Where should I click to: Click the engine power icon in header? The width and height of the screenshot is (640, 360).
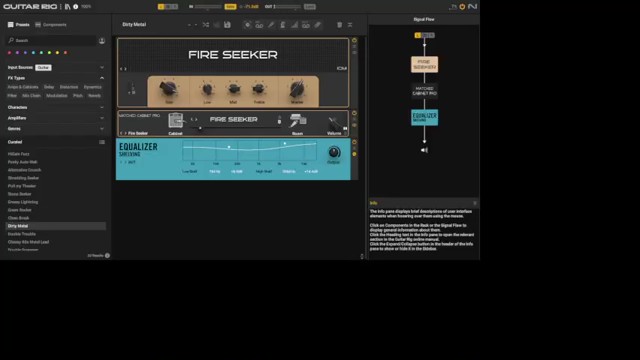(x=462, y=7)
